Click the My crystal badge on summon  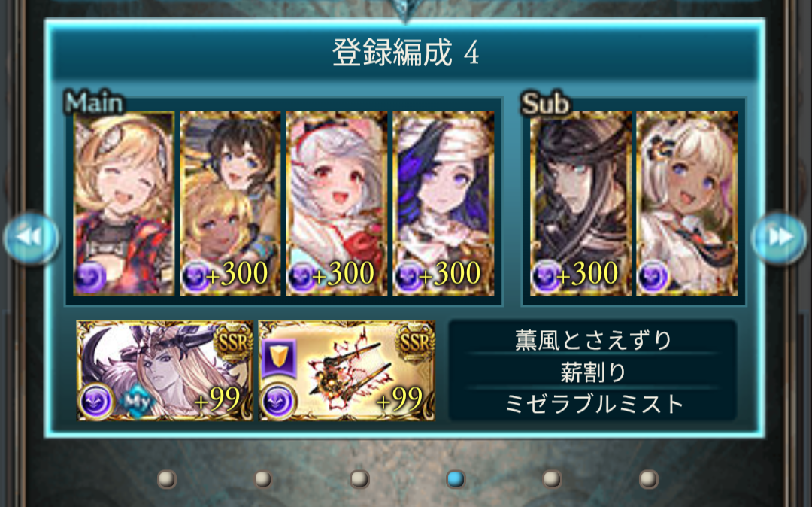(x=138, y=401)
